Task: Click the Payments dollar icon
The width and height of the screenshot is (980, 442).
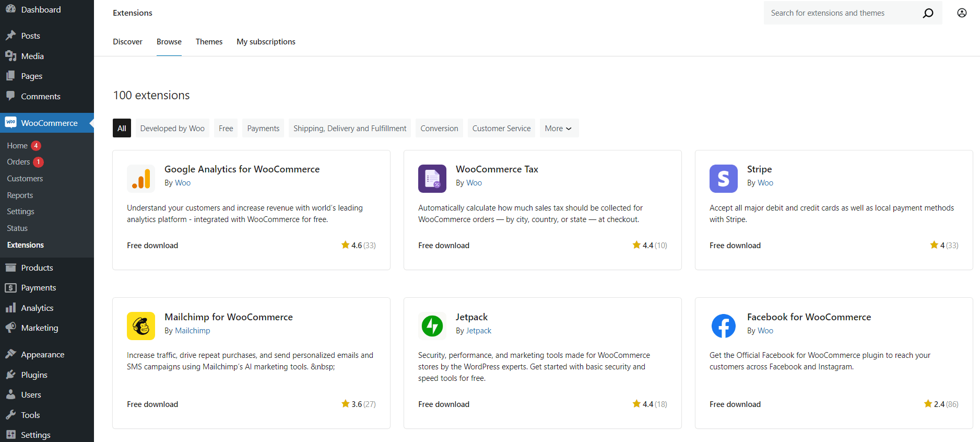Action: [x=10, y=288]
